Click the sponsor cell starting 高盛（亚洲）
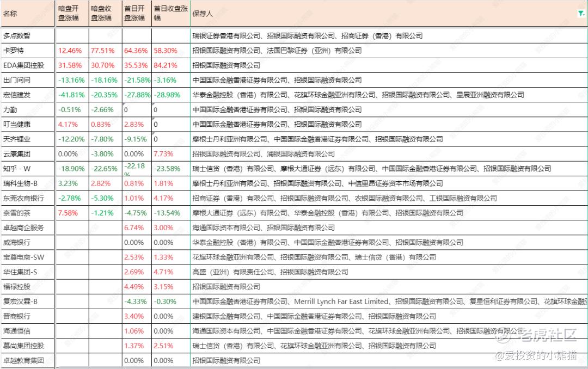The width and height of the screenshot is (588, 369). pos(389,272)
